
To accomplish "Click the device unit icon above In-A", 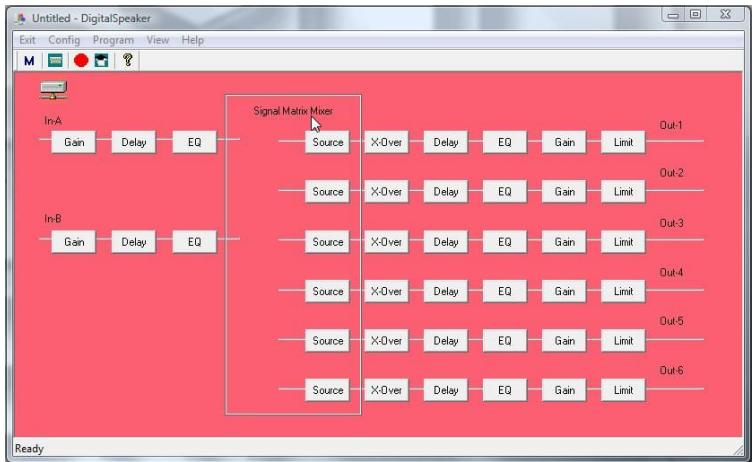I will [x=53, y=90].
